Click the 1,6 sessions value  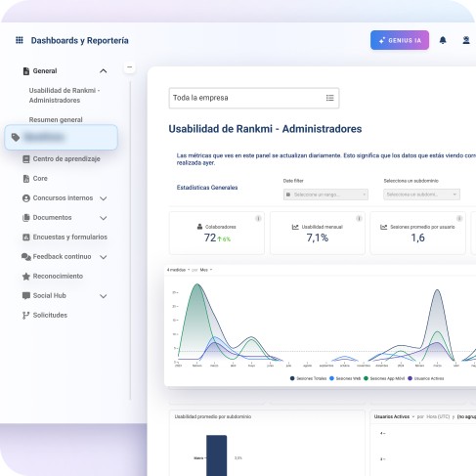point(417,238)
